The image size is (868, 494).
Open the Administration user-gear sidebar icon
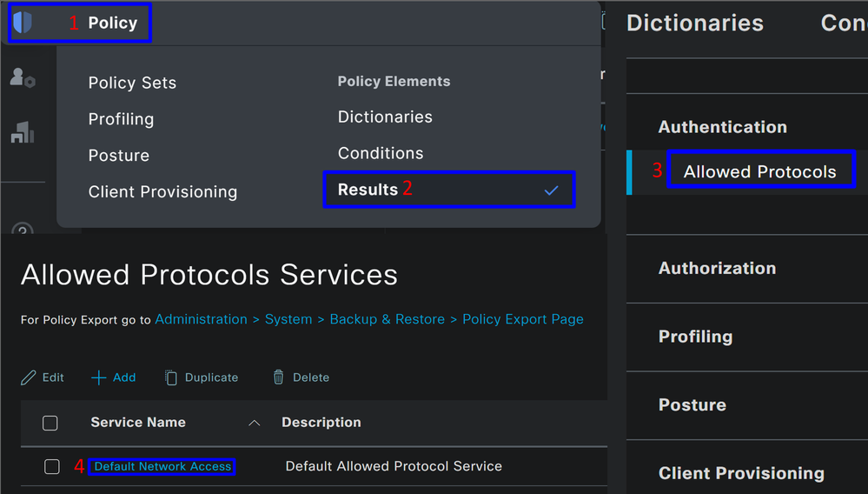point(23,77)
